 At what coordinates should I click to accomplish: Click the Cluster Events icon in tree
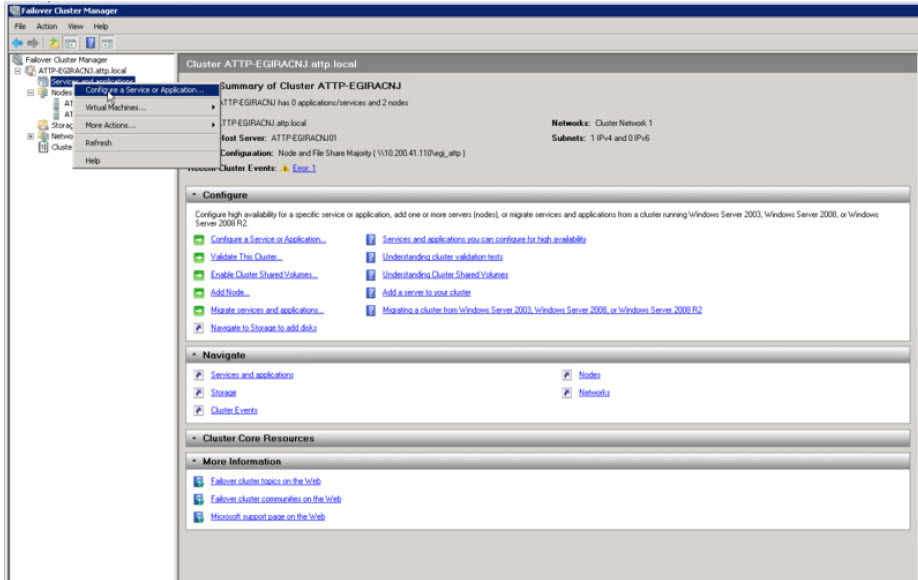pyautogui.click(x=43, y=147)
